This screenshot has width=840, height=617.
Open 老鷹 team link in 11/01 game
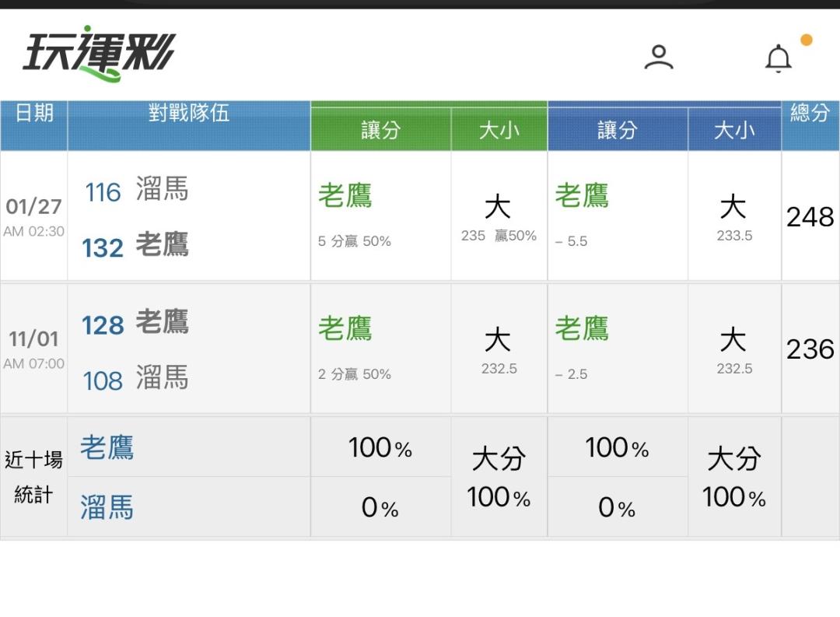coord(162,322)
